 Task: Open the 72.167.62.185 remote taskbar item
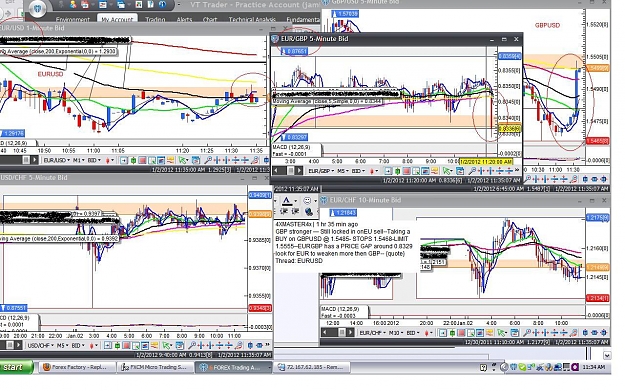click(312, 367)
